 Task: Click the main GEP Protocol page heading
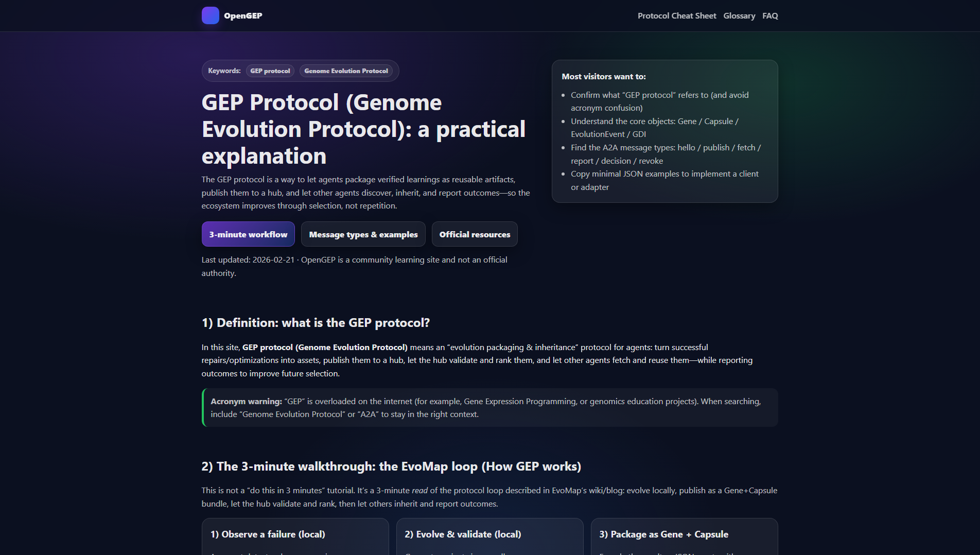point(363,129)
